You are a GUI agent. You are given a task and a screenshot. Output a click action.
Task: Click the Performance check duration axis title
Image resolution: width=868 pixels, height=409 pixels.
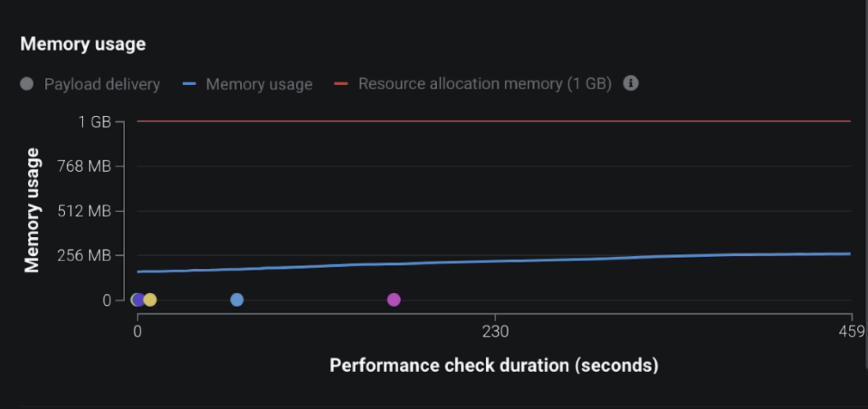(x=494, y=365)
